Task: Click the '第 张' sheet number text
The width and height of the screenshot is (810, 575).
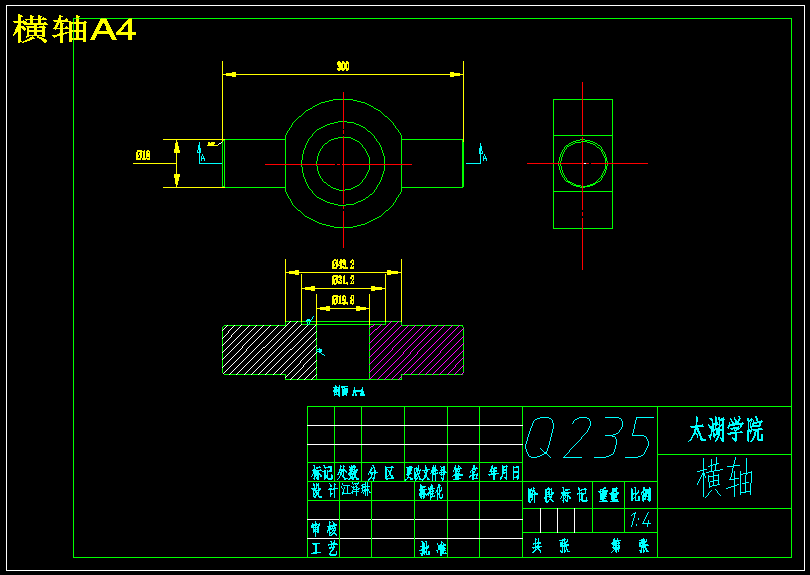Action: tap(630, 546)
